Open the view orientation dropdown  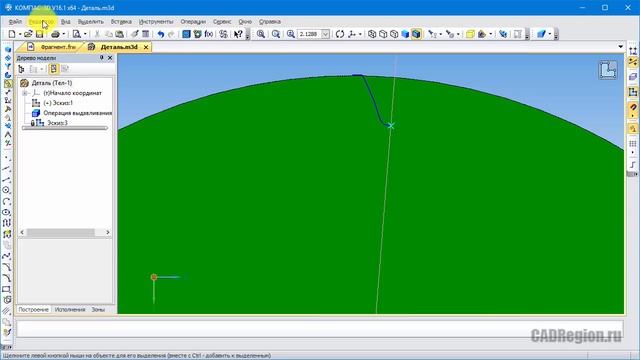click(360, 34)
